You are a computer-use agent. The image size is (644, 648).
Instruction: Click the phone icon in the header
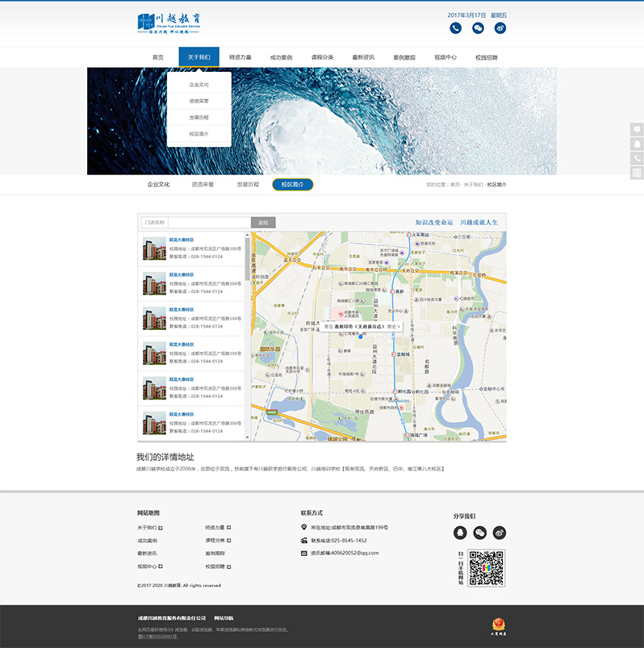click(456, 28)
